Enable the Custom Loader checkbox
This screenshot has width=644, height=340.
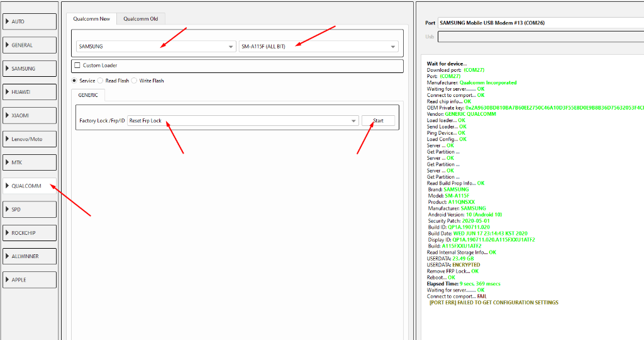click(77, 65)
